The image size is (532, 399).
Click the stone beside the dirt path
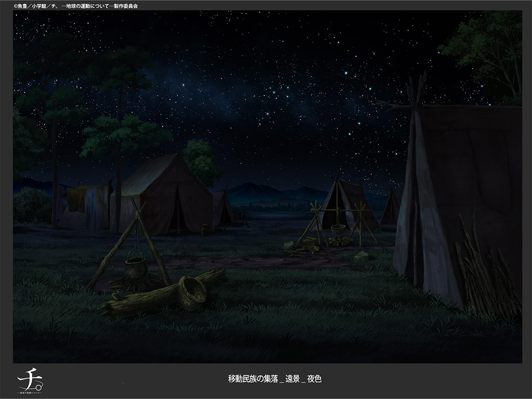tap(362, 256)
